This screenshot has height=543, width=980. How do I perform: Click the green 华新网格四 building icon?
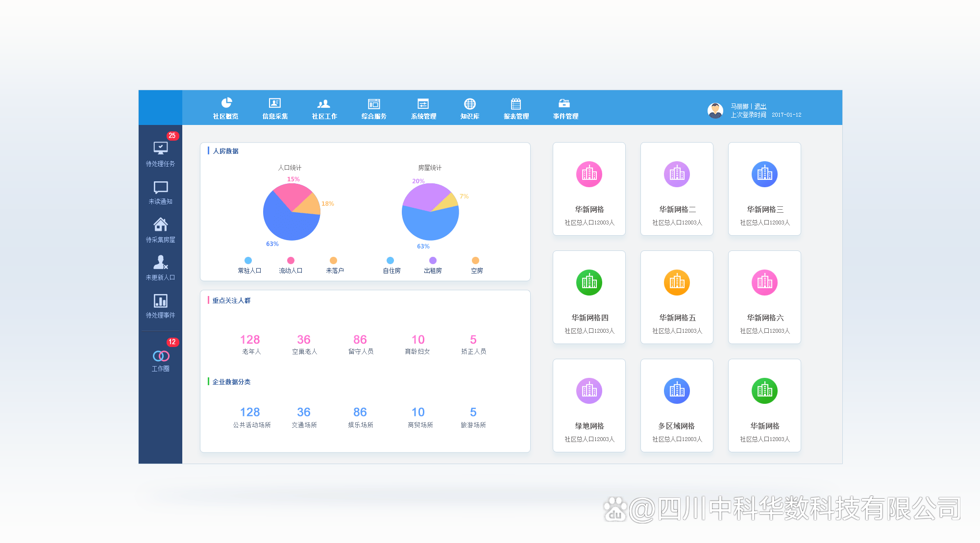[x=589, y=282]
